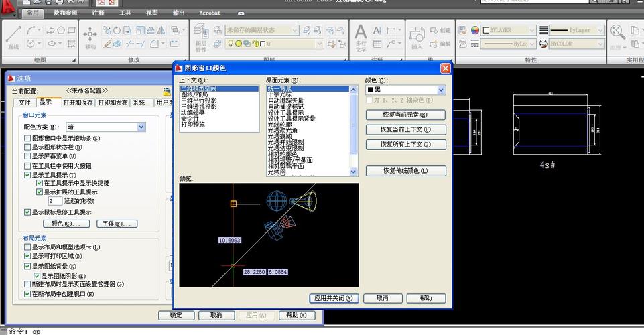Uncheck 显示工具提示 checkbox
Image resolution: width=644 pixels, height=335 pixels.
pyautogui.click(x=27, y=175)
